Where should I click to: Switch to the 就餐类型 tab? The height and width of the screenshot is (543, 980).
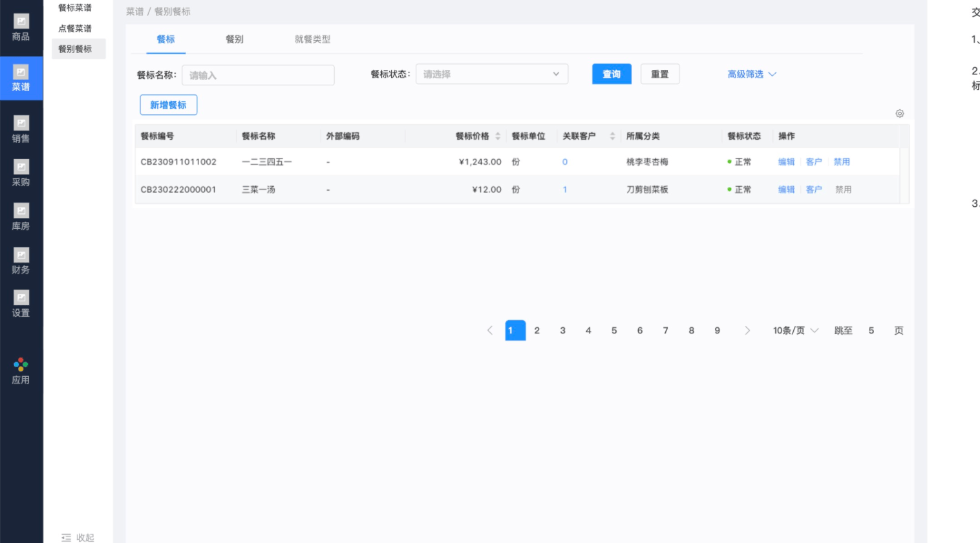(313, 39)
